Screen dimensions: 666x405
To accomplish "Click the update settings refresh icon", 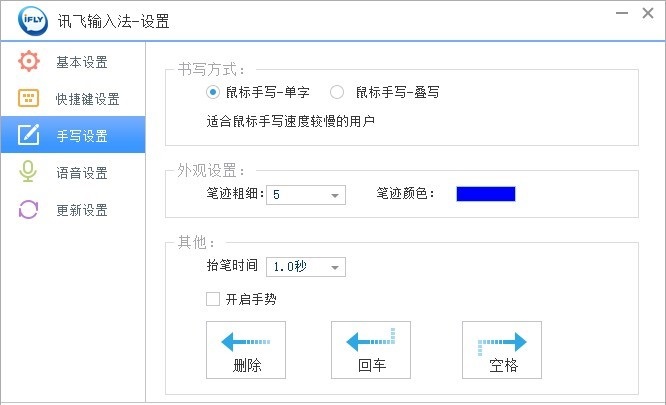I will [x=29, y=209].
